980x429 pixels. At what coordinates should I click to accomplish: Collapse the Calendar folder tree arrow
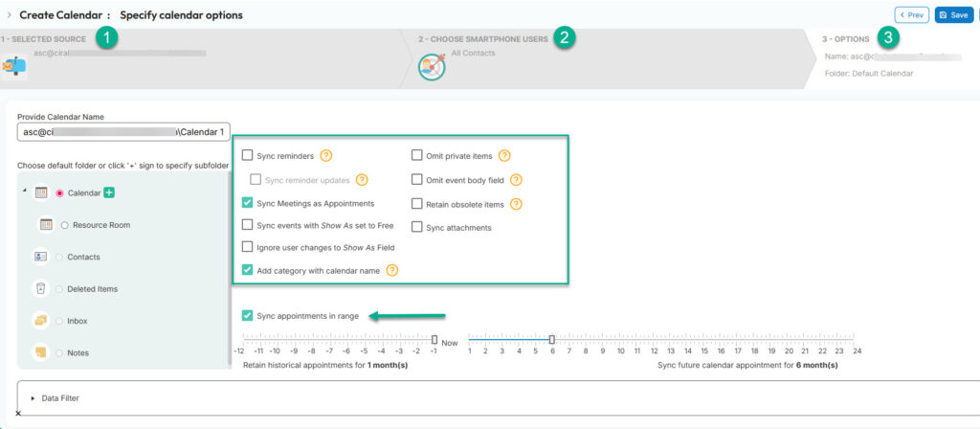pos(22,190)
